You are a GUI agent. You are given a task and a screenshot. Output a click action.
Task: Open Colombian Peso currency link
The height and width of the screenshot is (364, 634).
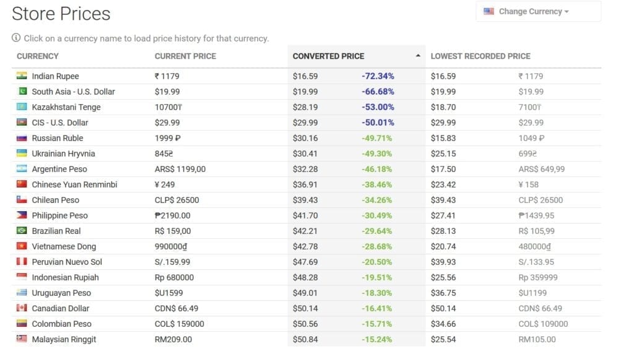(61, 324)
